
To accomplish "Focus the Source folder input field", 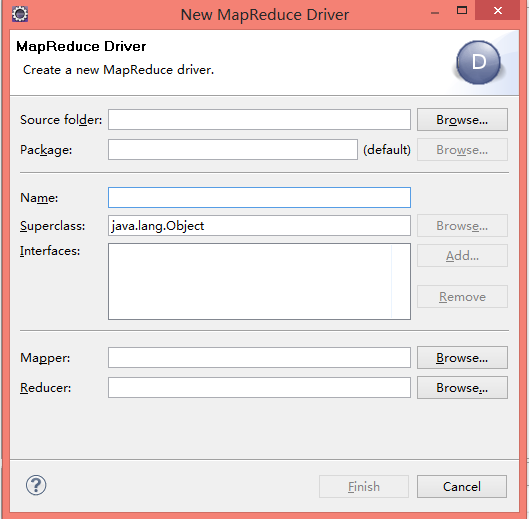I will click(x=259, y=119).
